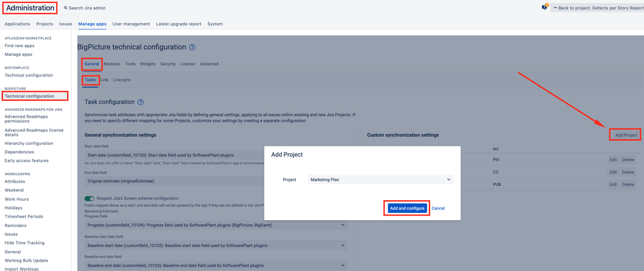The image size is (644, 271).
Task: Delete the PIV project configuration
Action: coord(628,160)
